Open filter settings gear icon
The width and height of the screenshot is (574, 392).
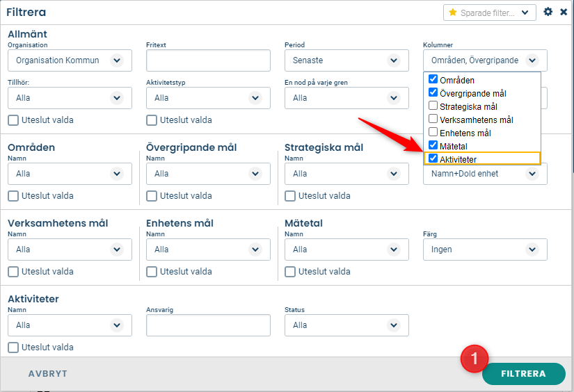coord(548,12)
